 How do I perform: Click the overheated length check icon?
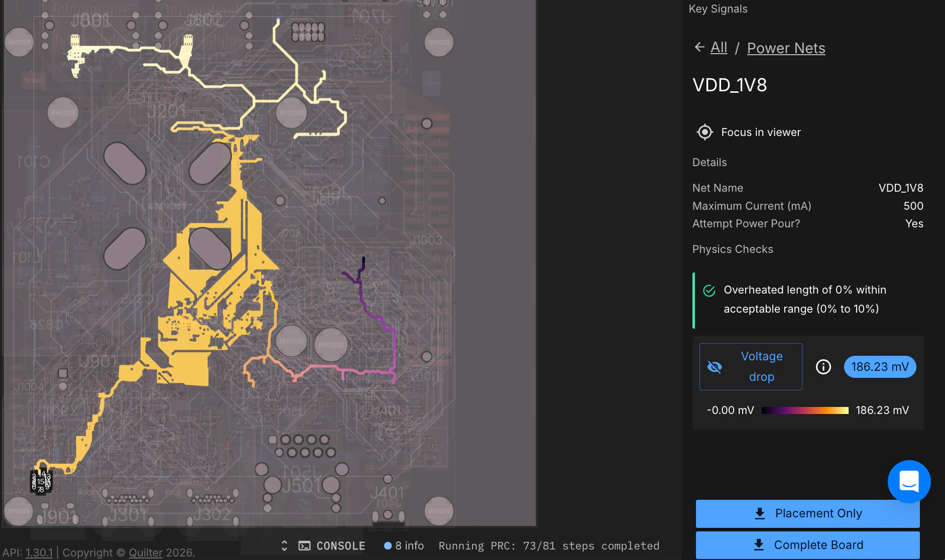coord(709,291)
